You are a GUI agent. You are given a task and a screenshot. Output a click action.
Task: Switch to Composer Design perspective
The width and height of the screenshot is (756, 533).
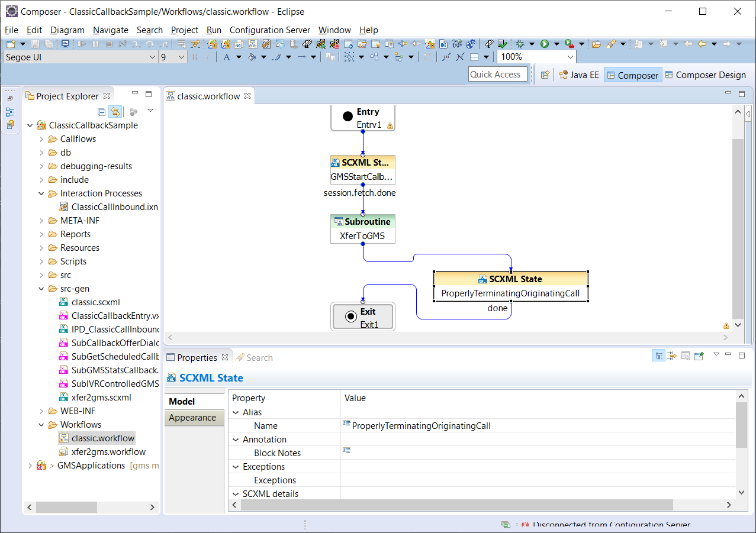(x=705, y=75)
